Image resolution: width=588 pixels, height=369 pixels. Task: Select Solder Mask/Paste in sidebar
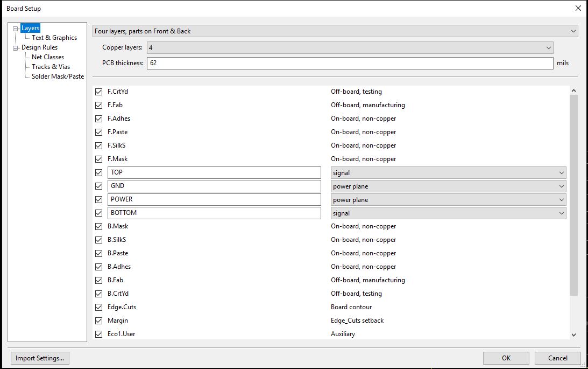(x=58, y=76)
